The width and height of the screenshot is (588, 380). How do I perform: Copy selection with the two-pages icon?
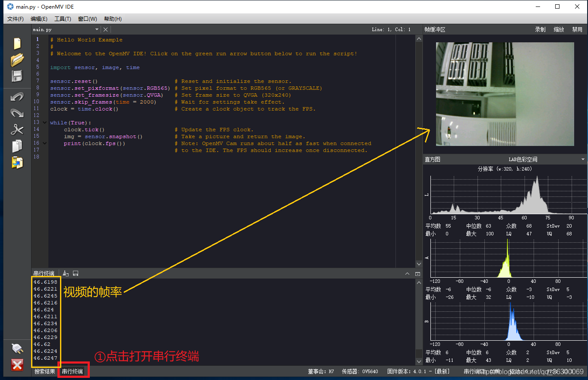point(17,146)
